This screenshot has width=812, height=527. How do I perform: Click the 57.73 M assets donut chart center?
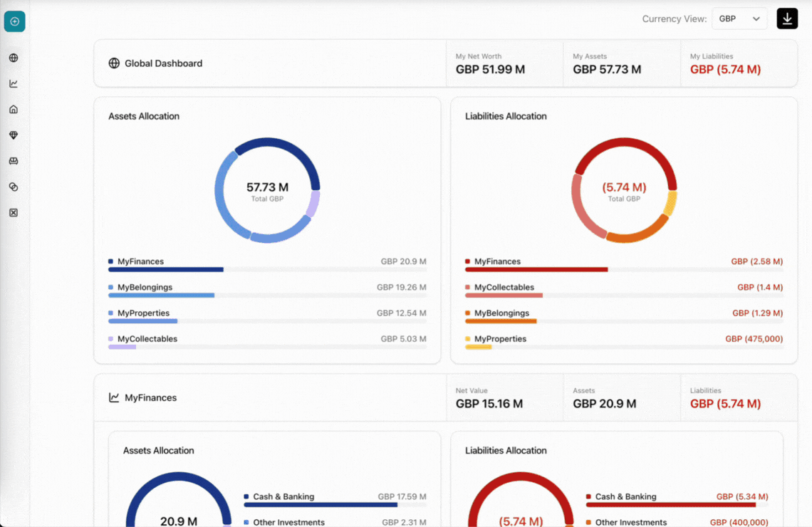tap(267, 190)
